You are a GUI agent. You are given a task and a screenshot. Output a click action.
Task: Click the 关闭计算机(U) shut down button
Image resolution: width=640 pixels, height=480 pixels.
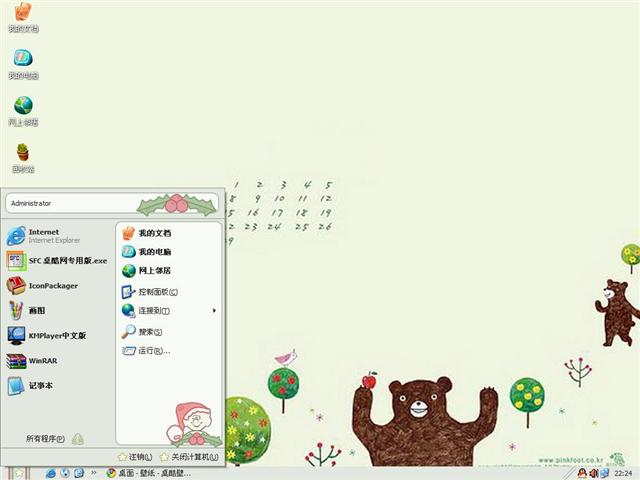click(x=189, y=457)
